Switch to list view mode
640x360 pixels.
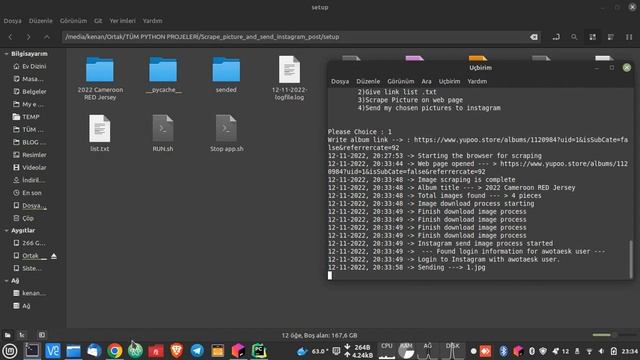(611, 37)
